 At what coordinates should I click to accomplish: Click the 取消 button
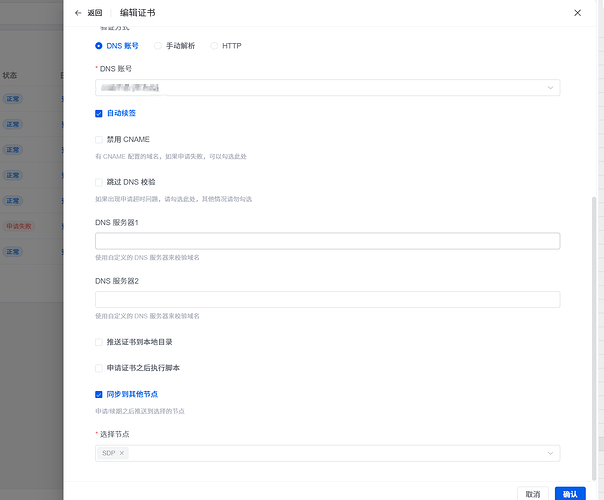click(x=533, y=494)
